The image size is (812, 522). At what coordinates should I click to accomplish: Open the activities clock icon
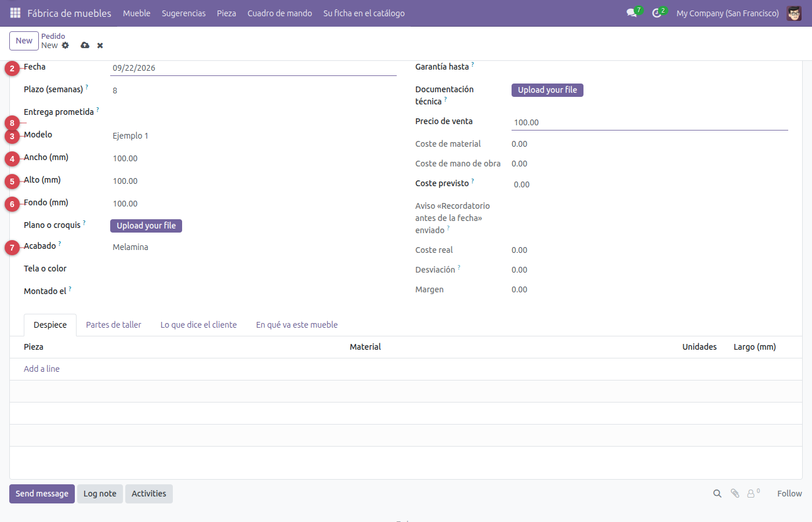click(x=657, y=13)
